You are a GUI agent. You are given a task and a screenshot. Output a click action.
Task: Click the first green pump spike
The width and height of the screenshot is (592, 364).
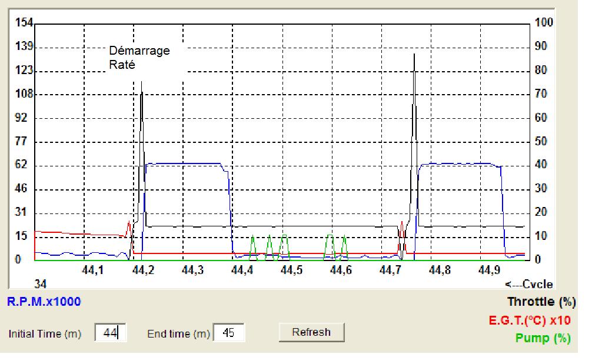253,237
